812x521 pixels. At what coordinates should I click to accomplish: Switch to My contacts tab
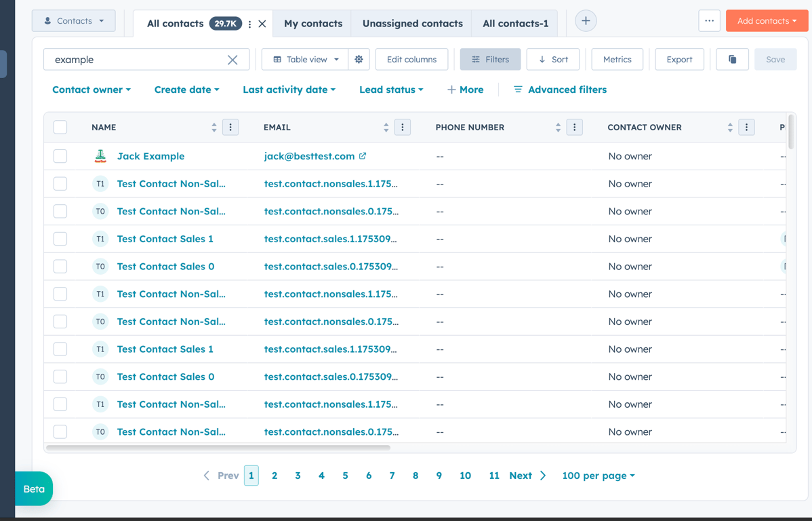tap(312, 24)
